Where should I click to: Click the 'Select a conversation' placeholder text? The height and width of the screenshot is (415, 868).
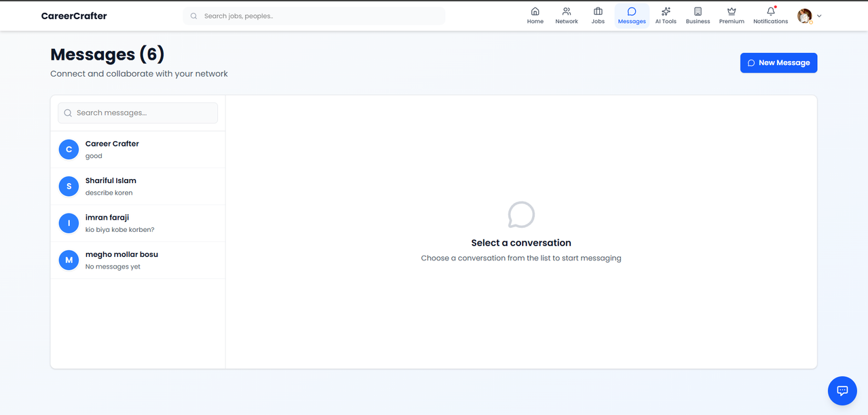pyautogui.click(x=521, y=243)
